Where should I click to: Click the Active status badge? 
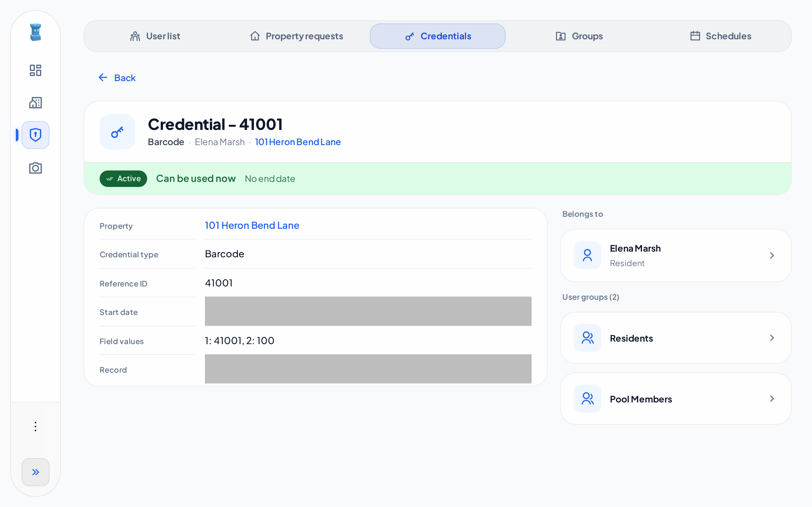tap(123, 179)
